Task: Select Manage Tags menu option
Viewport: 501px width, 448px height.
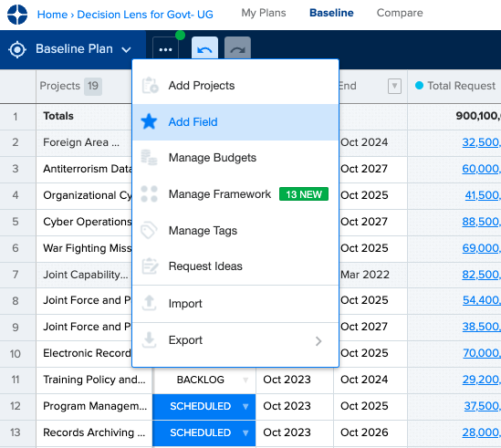Action: click(235, 231)
